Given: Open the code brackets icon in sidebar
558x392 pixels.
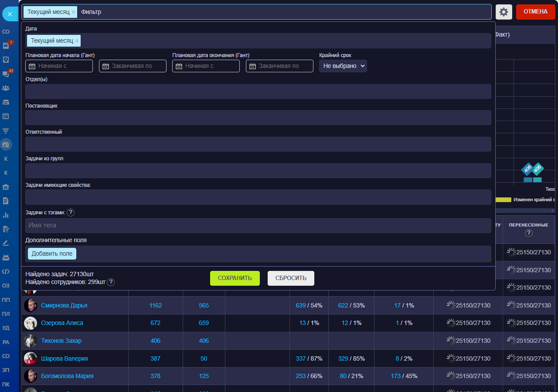Looking at the screenshot, I should point(6,271).
